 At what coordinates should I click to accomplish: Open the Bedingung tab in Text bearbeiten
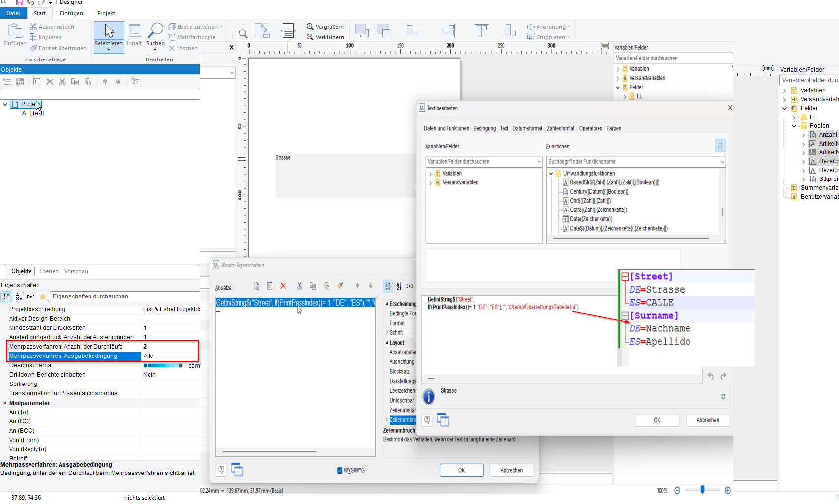pos(484,128)
